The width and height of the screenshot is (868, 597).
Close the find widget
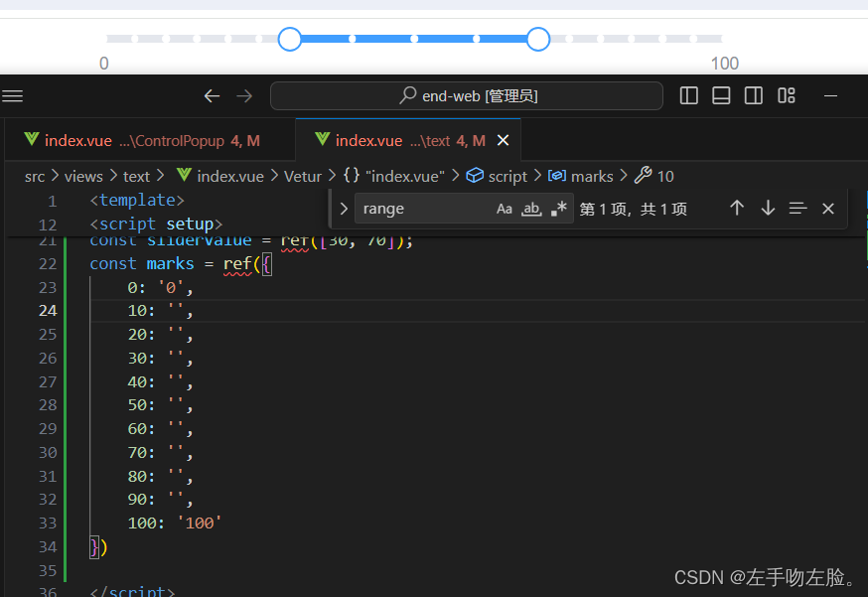tap(828, 209)
